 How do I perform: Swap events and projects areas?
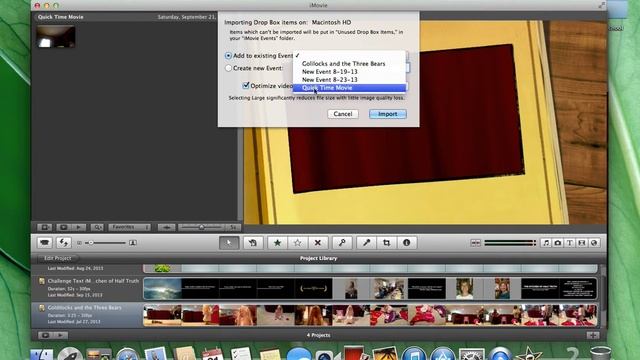click(x=64, y=243)
